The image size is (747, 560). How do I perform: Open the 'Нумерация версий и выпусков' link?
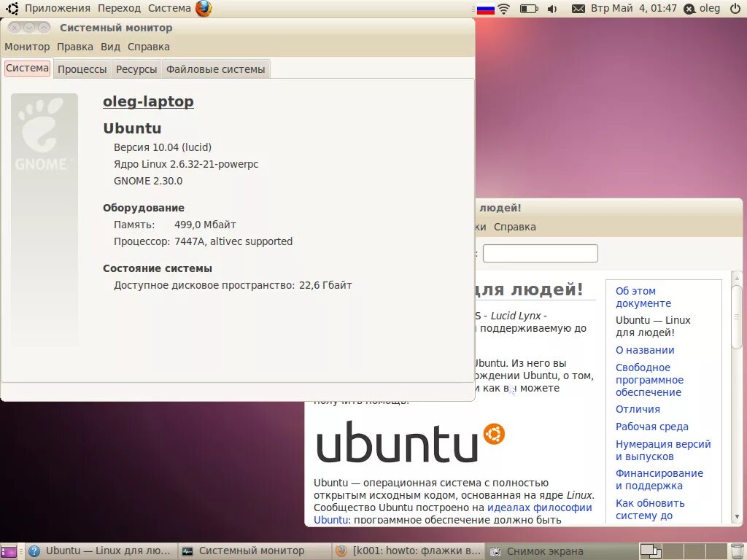pos(663,450)
